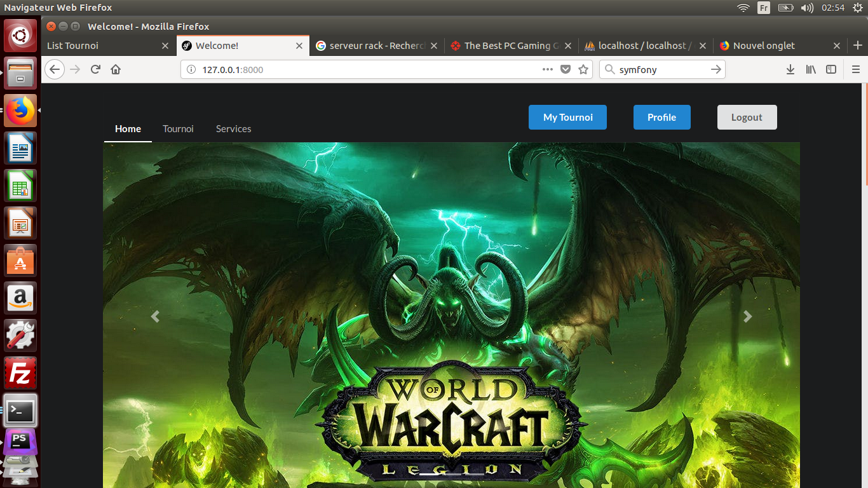The width and height of the screenshot is (868, 488).
Task: Launch LibreOffice Impress from launcher
Action: (21, 223)
